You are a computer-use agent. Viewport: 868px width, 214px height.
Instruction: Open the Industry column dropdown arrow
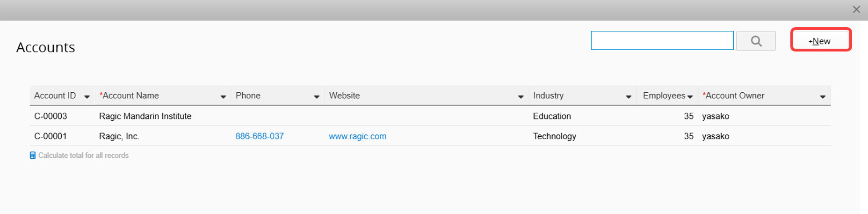click(x=629, y=96)
